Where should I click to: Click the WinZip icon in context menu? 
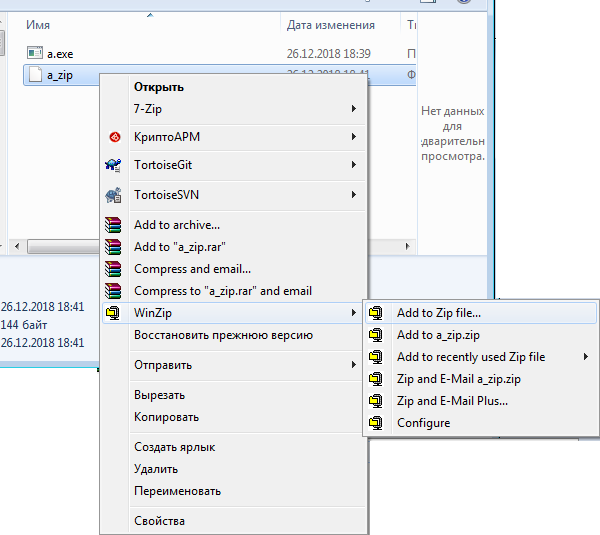tap(114, 313)
